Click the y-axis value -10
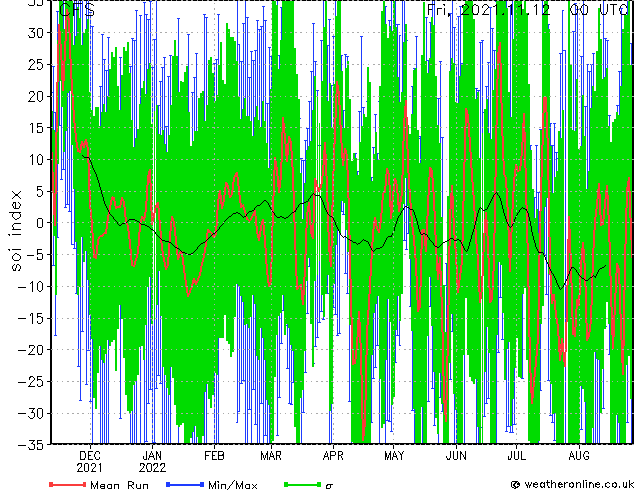The image size is (634, 490). (31, 287)
